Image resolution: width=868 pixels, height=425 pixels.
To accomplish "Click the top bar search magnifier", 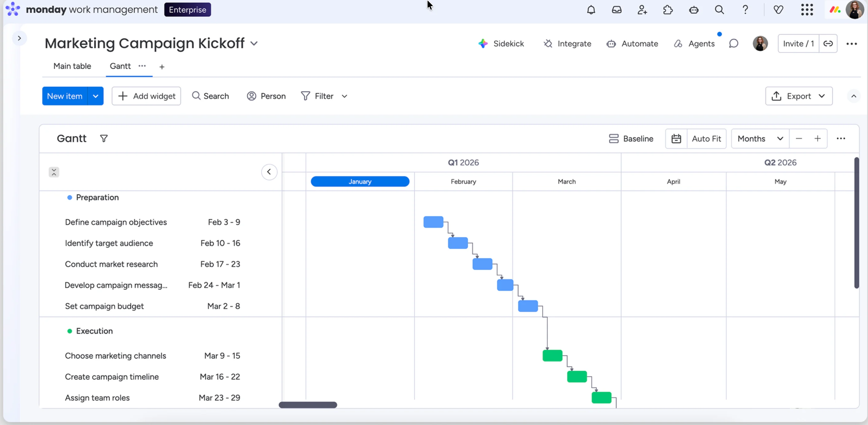I will tap(719, 10).
